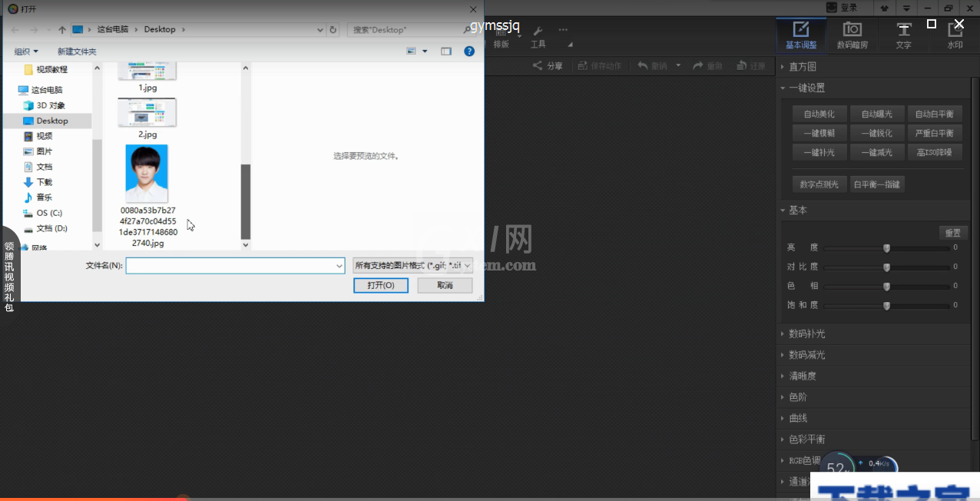Click the 白平衡一指键 button
The height and width of the screenshot is (501, 980).
(877, 184)
